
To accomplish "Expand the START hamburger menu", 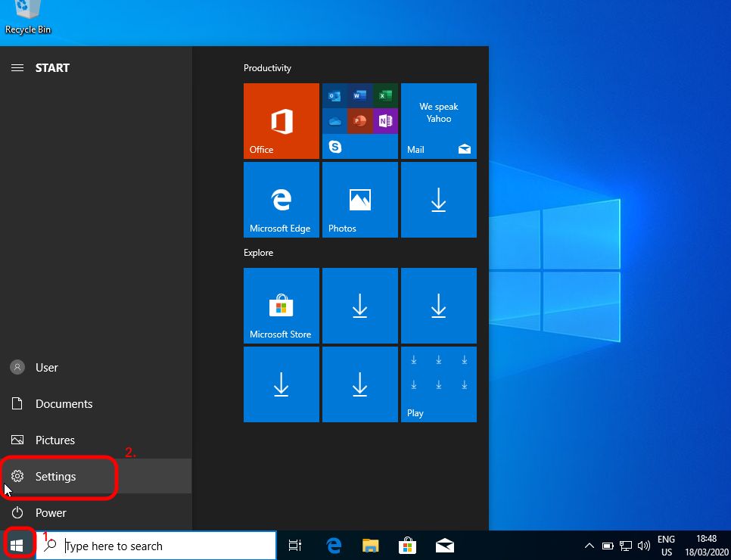I will point(17,68).
